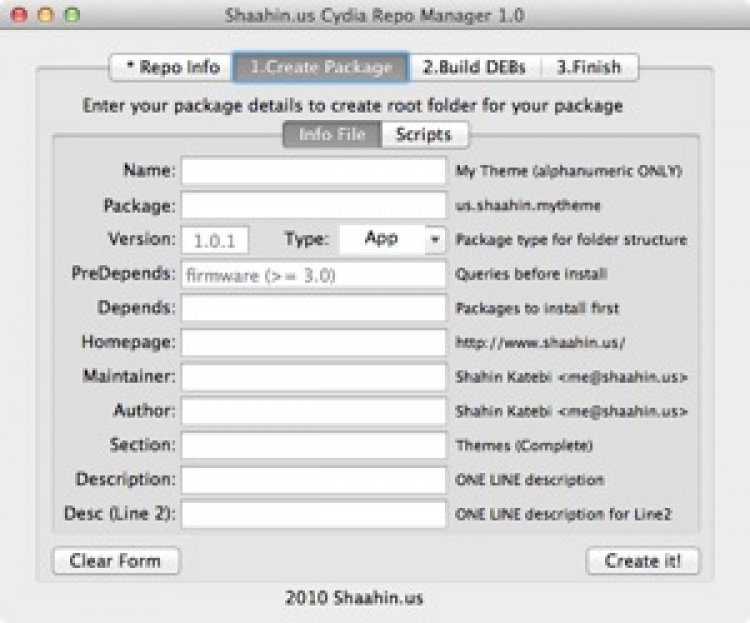Click the Homepage input field
The height and width of the screenshot is (623, 750).
(x=313, y=343)
